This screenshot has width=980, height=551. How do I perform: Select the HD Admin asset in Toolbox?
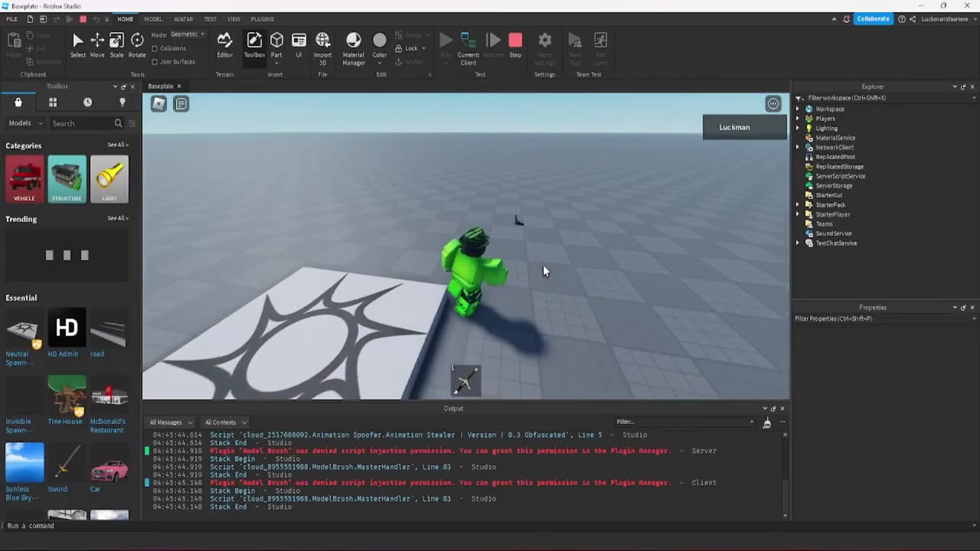pos(67,334)
